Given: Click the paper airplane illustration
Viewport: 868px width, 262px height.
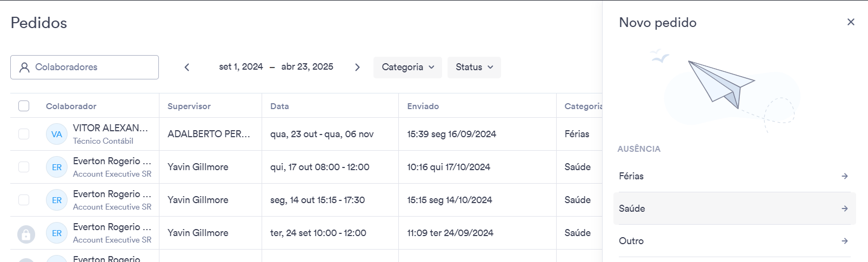Looking at the screenshot, I should click(x=721, y=83).
